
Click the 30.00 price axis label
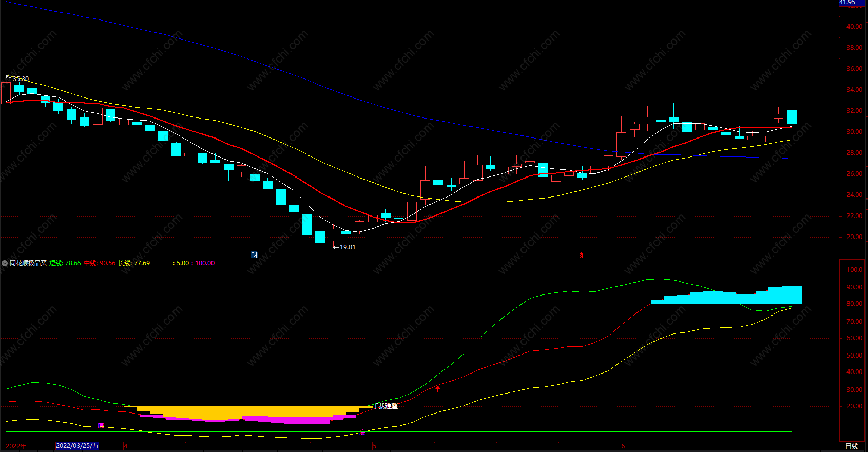(x=855, y=132)
